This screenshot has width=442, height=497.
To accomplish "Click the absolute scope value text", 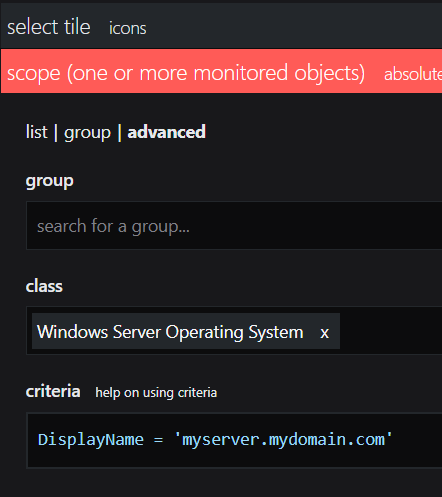I will click(x=413, y=74).
